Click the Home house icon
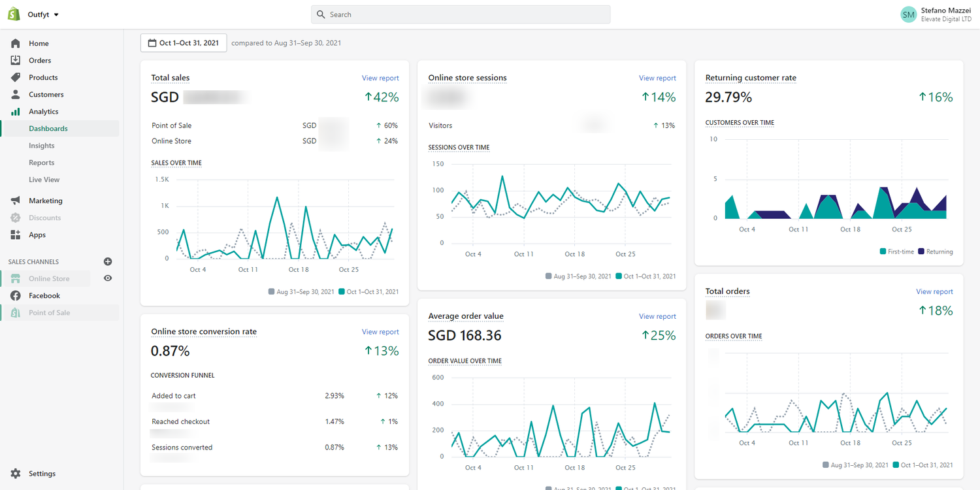The image size is (980, 490). click(16, 43)
